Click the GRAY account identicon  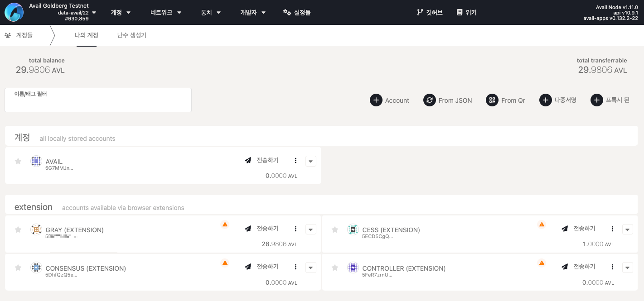click(x=36, y=229)
